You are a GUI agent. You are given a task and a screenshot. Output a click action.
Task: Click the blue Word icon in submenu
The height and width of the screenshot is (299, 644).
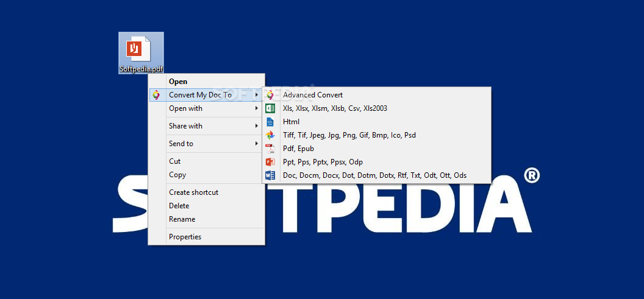(270, 175)
